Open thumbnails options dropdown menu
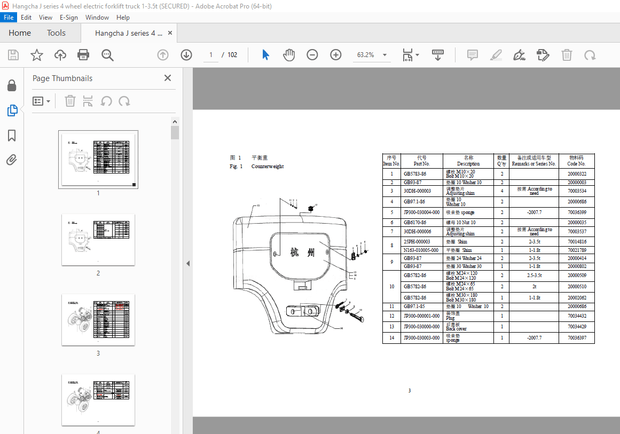The height and width of the screenshot is (434, 620). pyautogui.click(x=41, y=101)
